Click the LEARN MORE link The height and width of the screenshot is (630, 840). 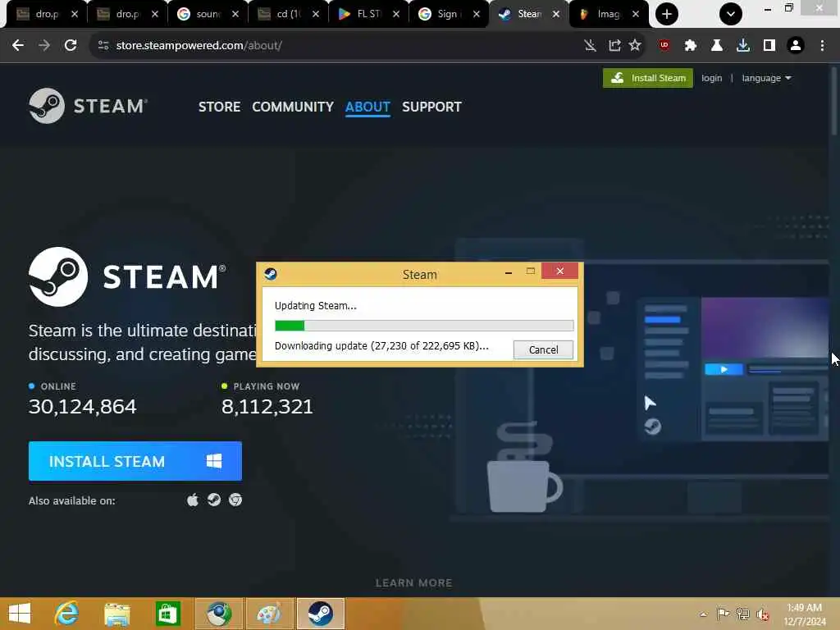pyautogui.click(x=413, y=583)
